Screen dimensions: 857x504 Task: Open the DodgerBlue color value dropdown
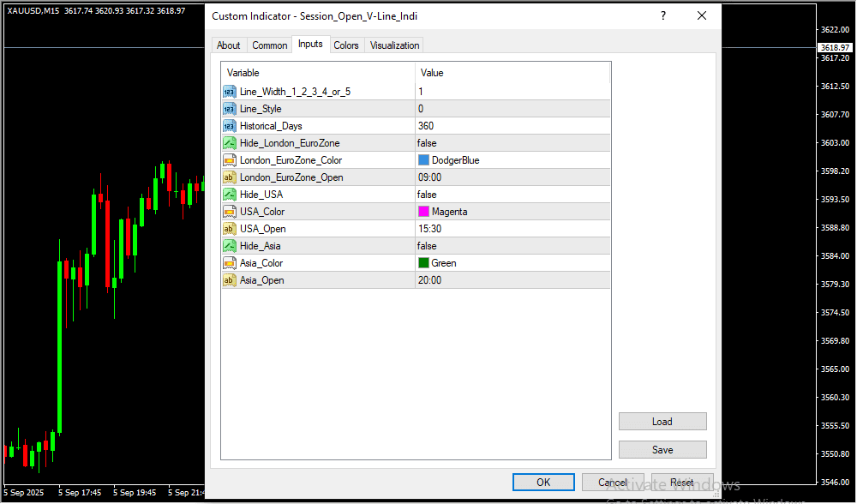512,160
